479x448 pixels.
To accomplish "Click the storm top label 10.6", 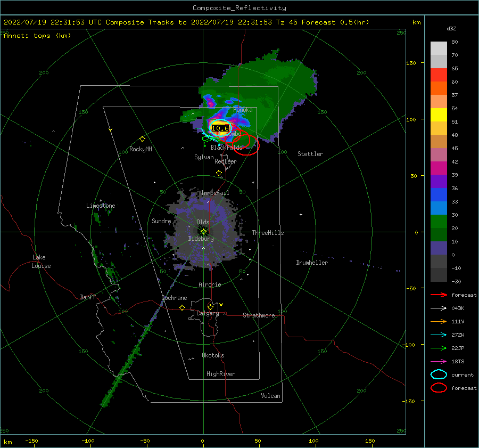I will click(220, 128).
